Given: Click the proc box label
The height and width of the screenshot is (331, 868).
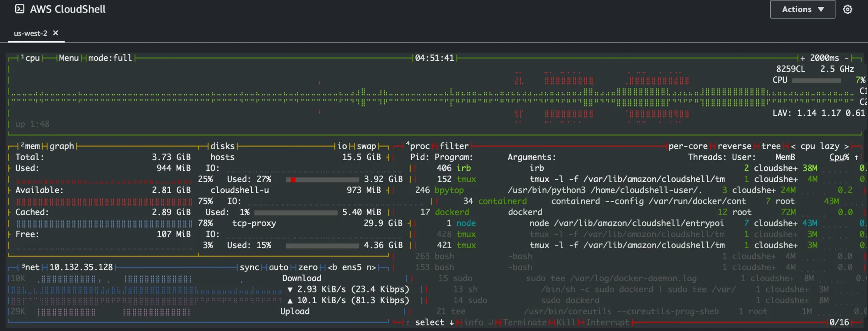Looking at the screenshot, I should [418, 146].
